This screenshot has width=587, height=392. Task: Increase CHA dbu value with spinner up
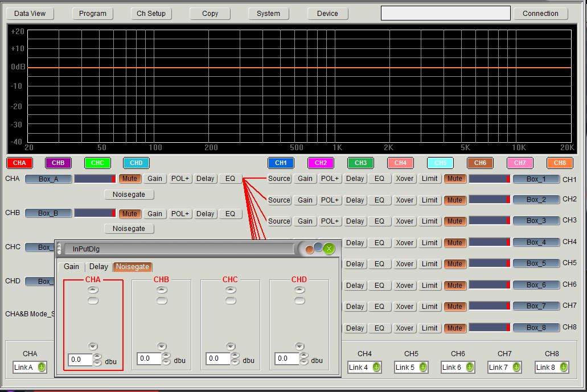click(x=97, y=357)
